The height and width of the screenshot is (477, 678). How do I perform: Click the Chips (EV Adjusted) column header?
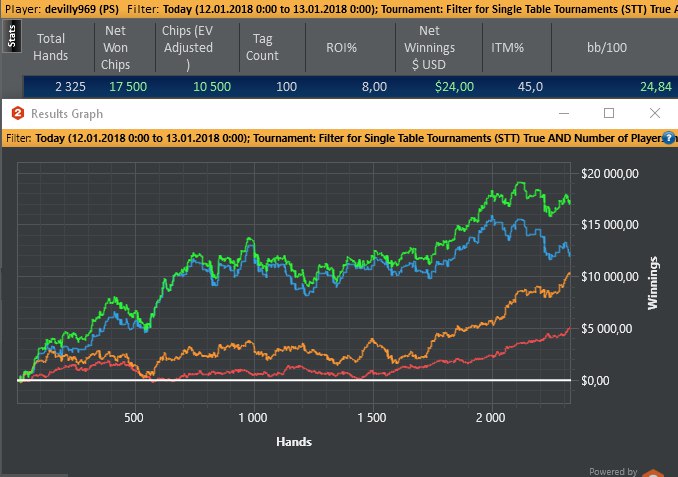pos(188,47)
